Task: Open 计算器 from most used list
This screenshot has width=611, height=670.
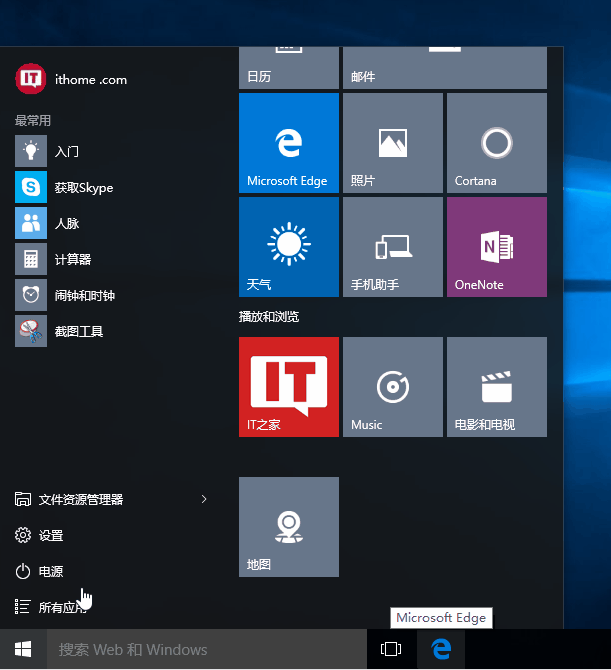Action: (x=72, y=259)
